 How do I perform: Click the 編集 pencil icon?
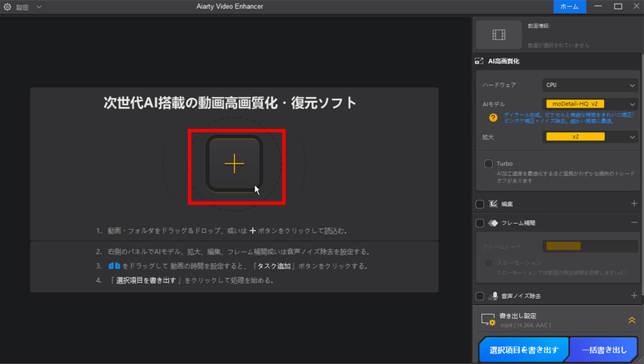pos(493,204)
